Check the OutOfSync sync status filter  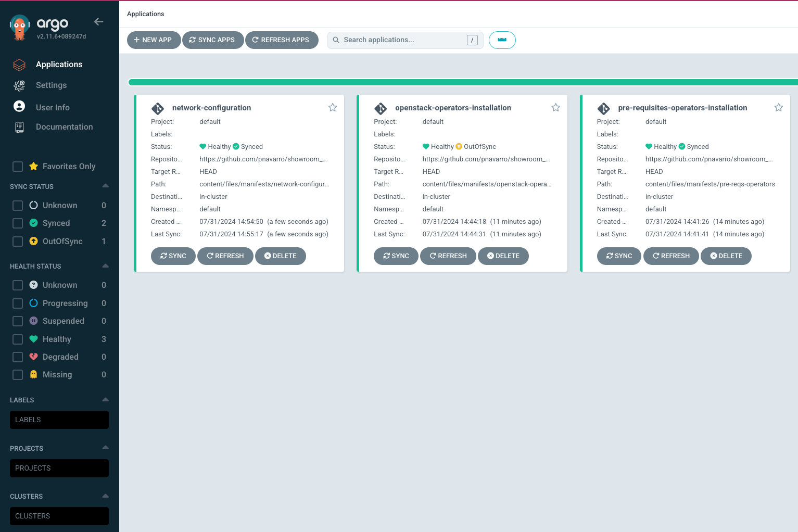(18, 242)
